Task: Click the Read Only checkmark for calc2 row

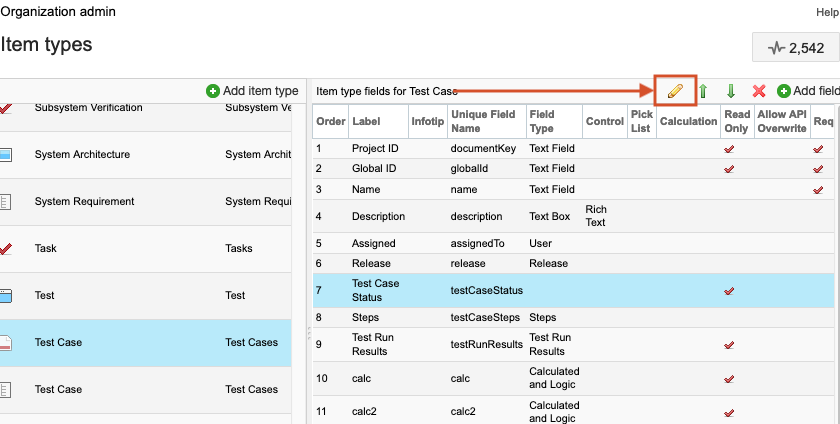Action: 729,413
